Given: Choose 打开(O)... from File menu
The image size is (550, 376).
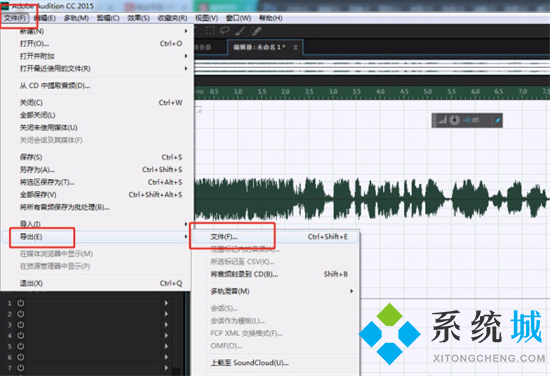Looking at the screenshot, I should [97, 43].
